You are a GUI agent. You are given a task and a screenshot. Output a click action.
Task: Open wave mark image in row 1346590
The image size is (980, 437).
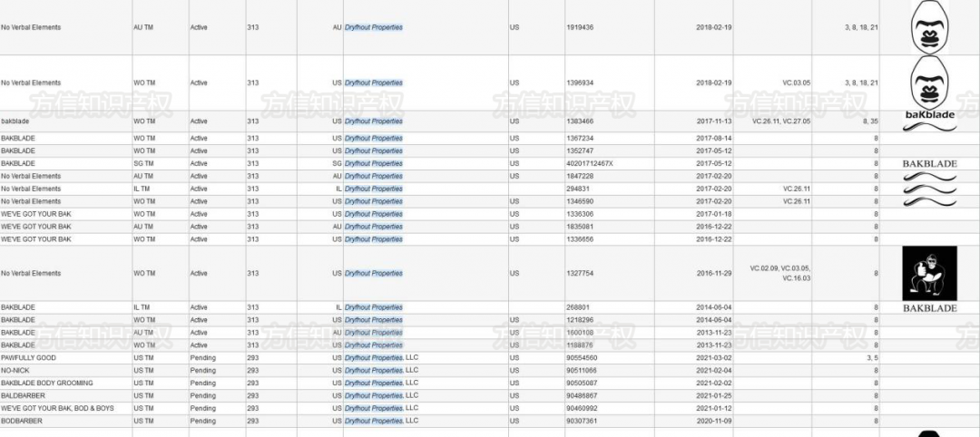pyautogui.click(x=929, y=201)
